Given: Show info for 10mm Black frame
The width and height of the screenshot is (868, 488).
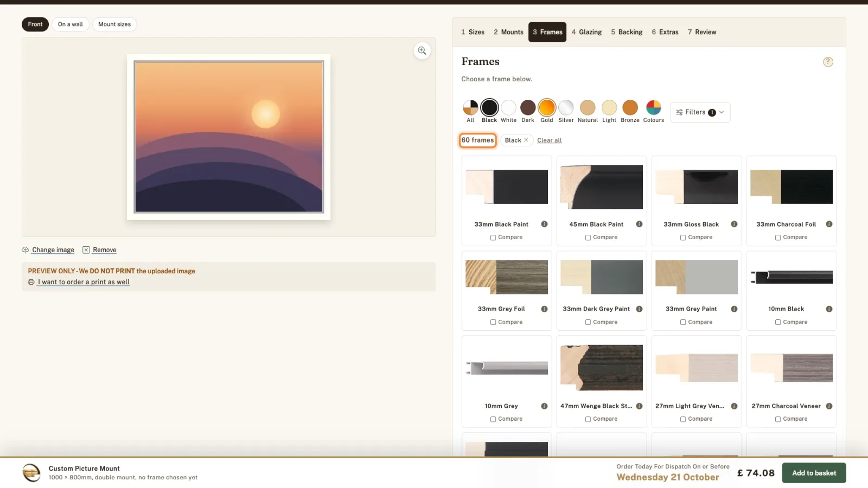Looking at the screenshot, I should (x=829, y=309).
